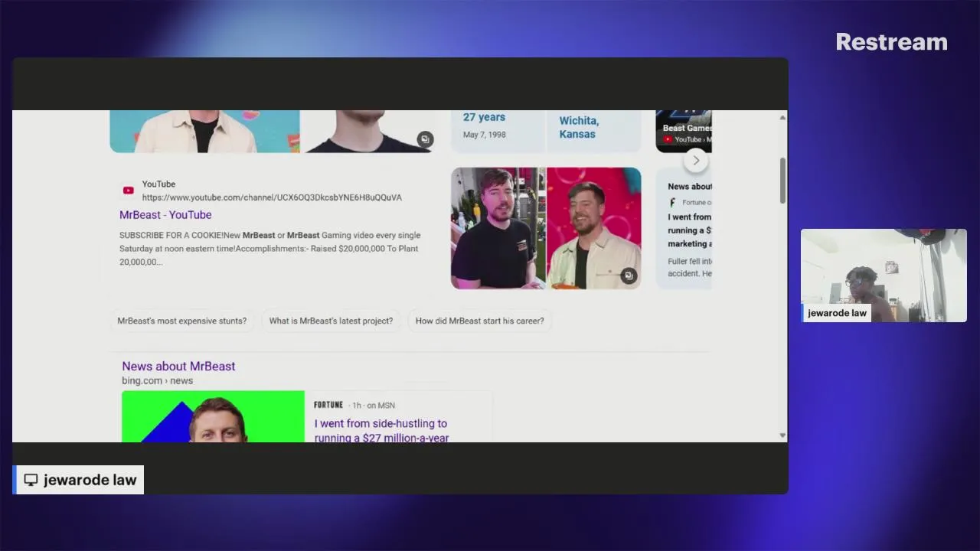The height and width of the screenshot is (551, 980).
Task: Open the image gallery icon on the two-photo MrBeast card
Action: pyautogui.click(x=629, y=276)
